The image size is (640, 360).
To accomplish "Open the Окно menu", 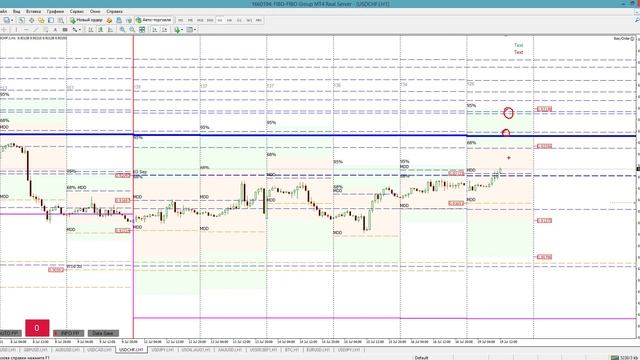I will click(x=95, y=11).
